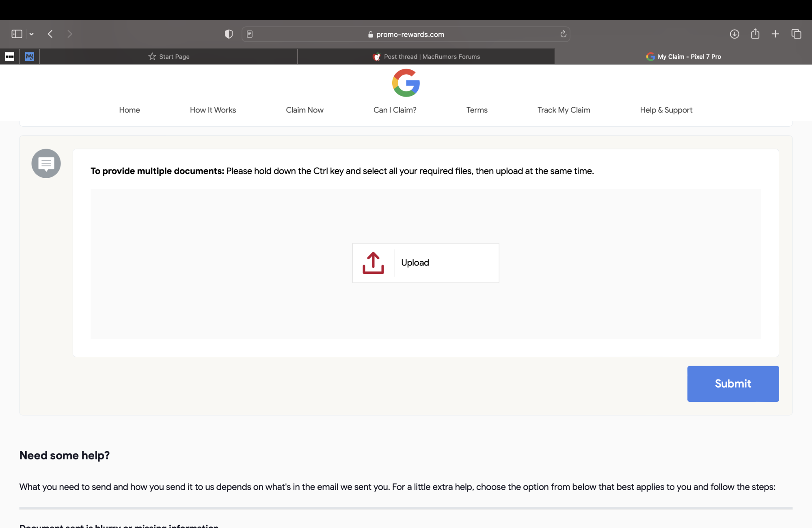Click the Share icon in toolbar
Viewport: 812px width, 528px height.
click(755, 34)
